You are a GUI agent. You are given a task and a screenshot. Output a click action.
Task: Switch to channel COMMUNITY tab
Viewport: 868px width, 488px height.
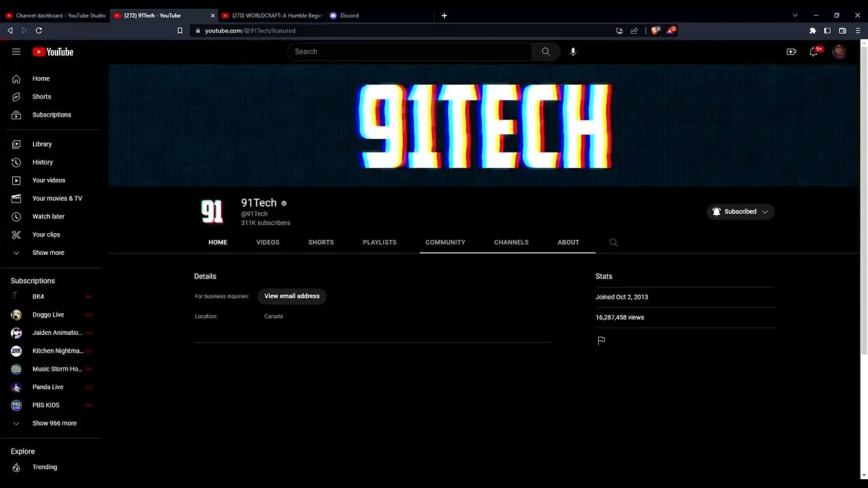tap(446, 242)
